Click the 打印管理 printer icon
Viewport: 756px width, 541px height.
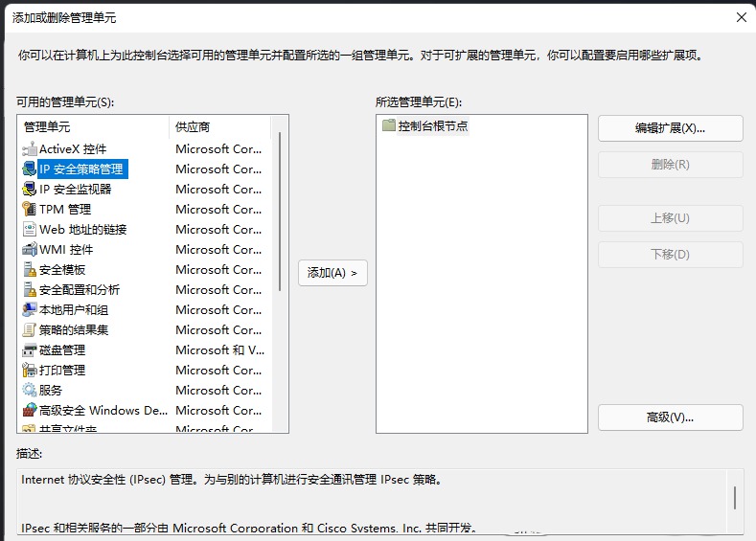click(x=30, y=371)
